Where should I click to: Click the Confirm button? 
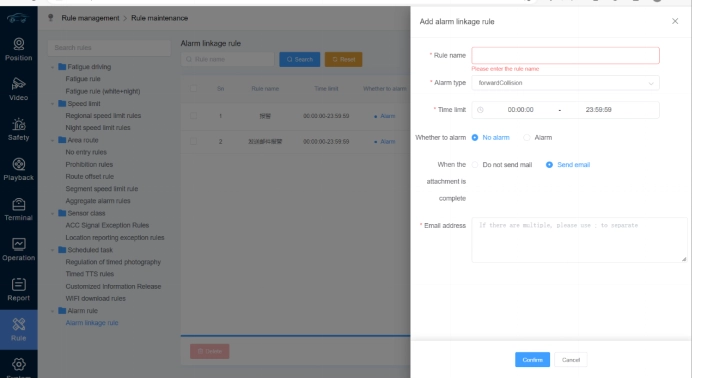point(532,360)
